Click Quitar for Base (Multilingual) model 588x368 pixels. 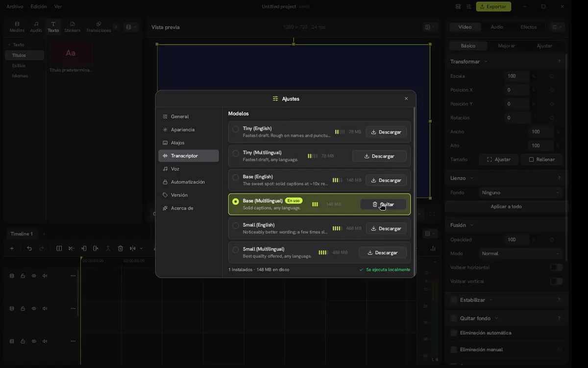tap(383, 204)
